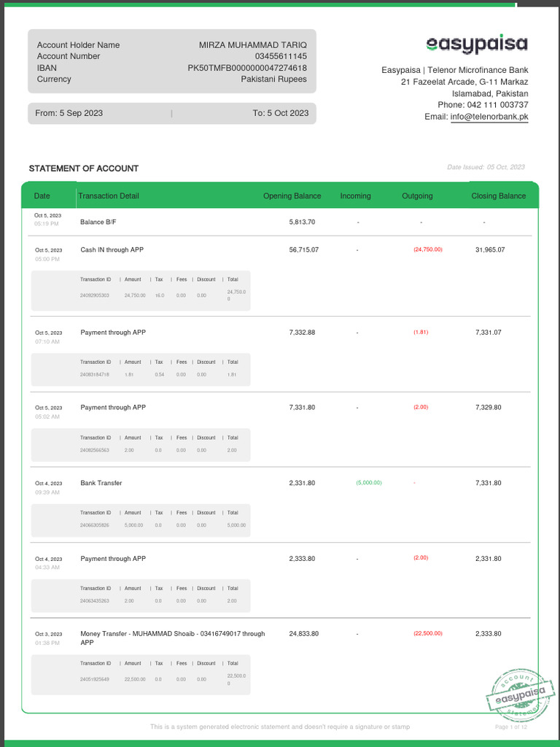Click the Outgoing column header
This screenshot has width=560, height=747.
click(x=417, y=196)
